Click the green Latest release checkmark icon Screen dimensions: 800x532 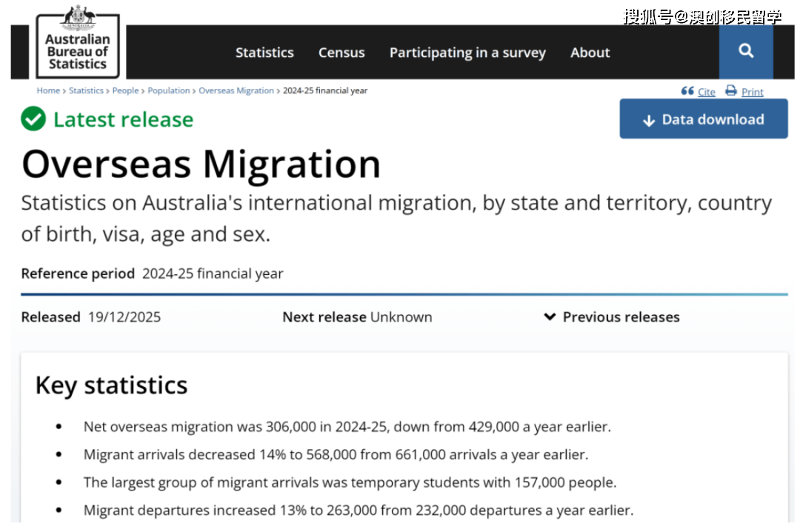click(x=33, y=119)
